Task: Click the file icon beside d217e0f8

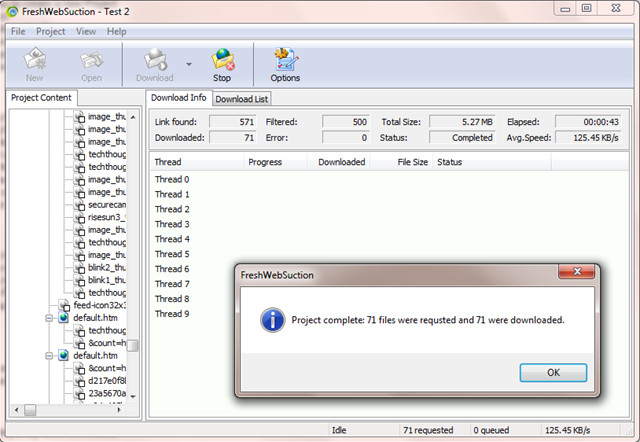Action: [x=79, y=381]
